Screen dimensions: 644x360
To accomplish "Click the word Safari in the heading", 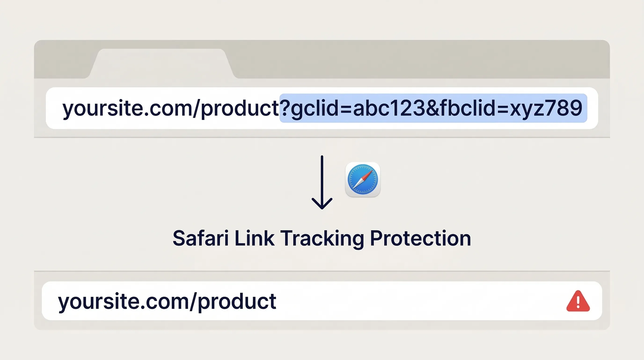I will click(x=201, y=238).
